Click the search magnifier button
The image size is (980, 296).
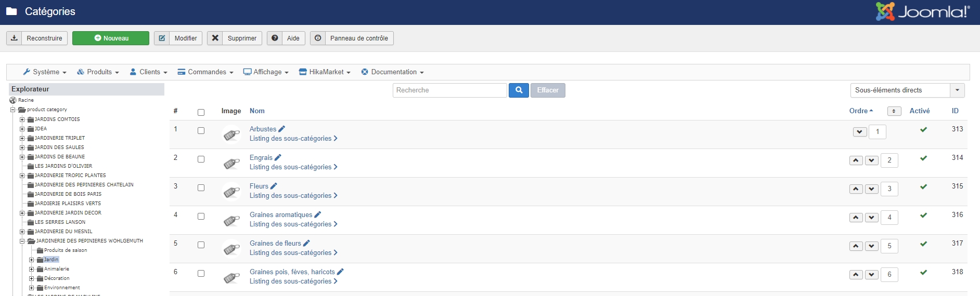coord(519,90)
